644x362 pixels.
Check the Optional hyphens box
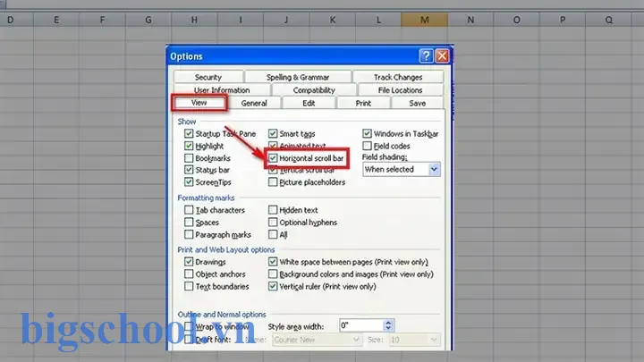(273, 222)
